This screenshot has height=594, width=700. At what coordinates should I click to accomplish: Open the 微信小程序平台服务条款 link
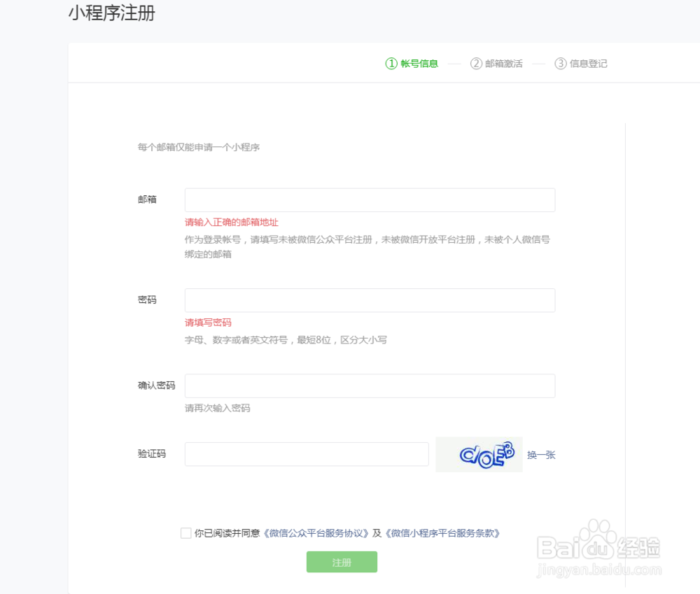coord(442,533)
